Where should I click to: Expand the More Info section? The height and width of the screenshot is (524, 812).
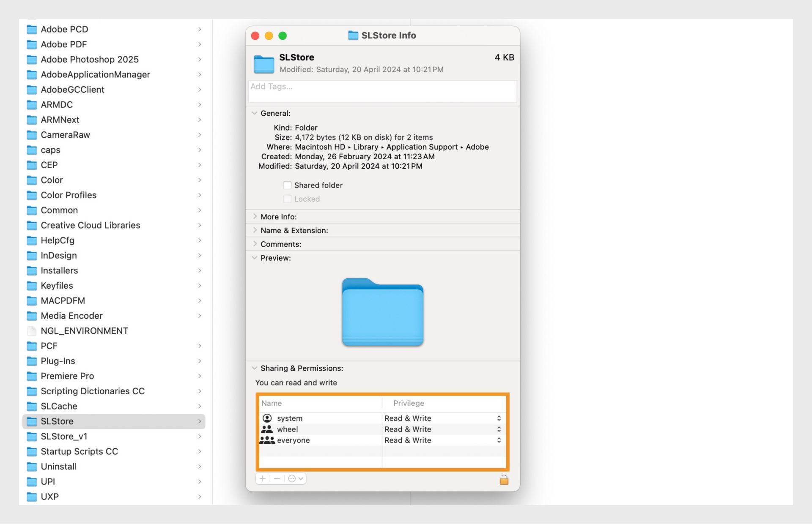pos(255,216)
